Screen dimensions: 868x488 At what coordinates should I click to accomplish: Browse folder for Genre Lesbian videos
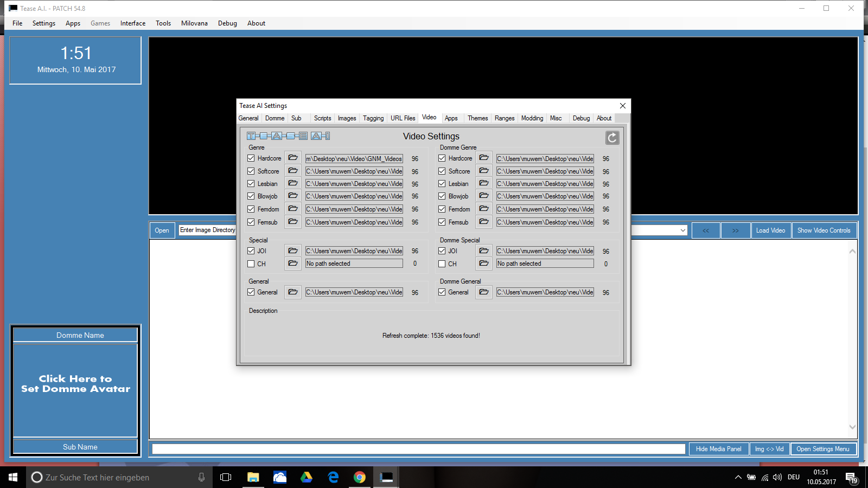pos(293,184)
